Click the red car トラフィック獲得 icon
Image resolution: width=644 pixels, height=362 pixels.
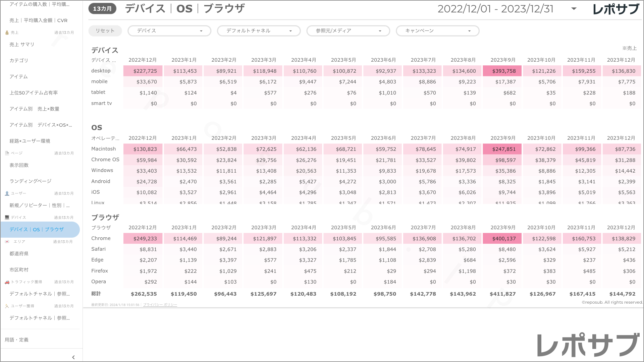click(7, 282)
